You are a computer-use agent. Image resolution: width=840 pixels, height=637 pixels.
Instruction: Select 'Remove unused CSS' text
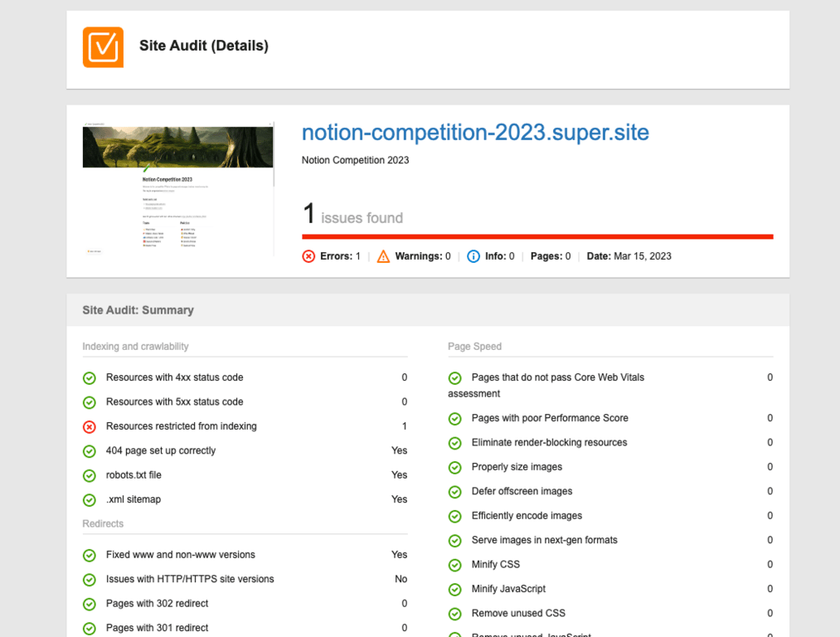pyautogui.click(x=518, y=613)
